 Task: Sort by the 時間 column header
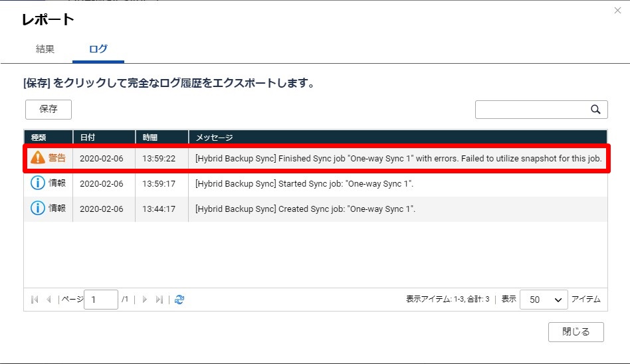click(x=162, y=137)
